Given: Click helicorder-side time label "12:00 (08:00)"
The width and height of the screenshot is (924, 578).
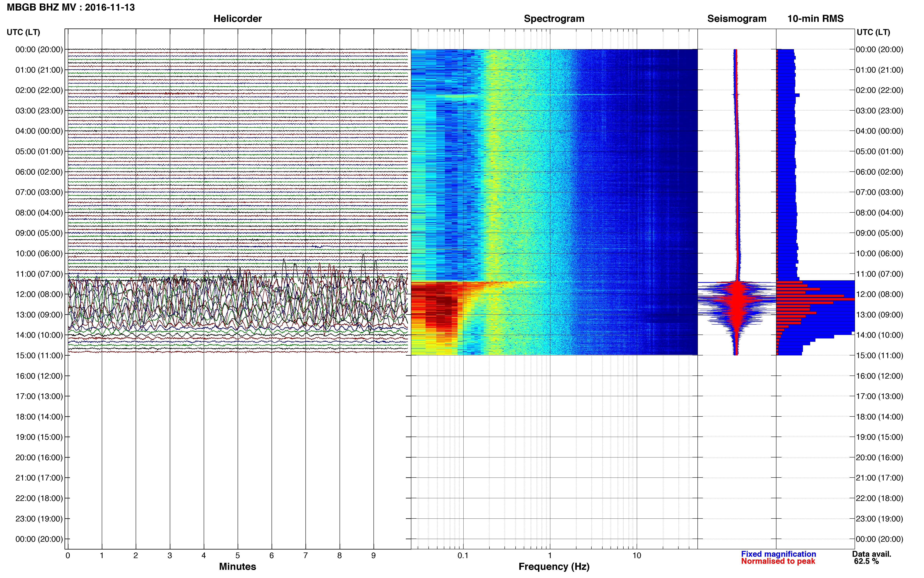Looking at the screenshot, I should click(39, 294).
